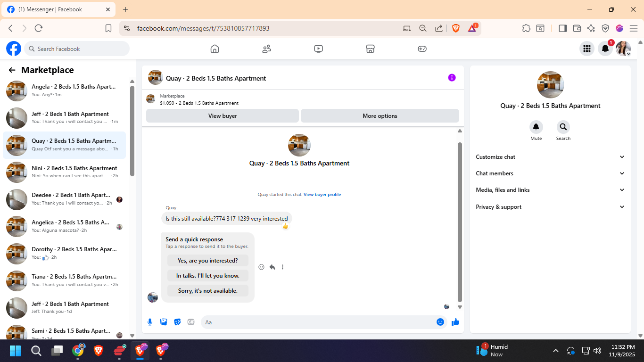Open the taskbar clock and date
Image resolution: width=644 pixels, height=362 pixels.
pos(622,351)
